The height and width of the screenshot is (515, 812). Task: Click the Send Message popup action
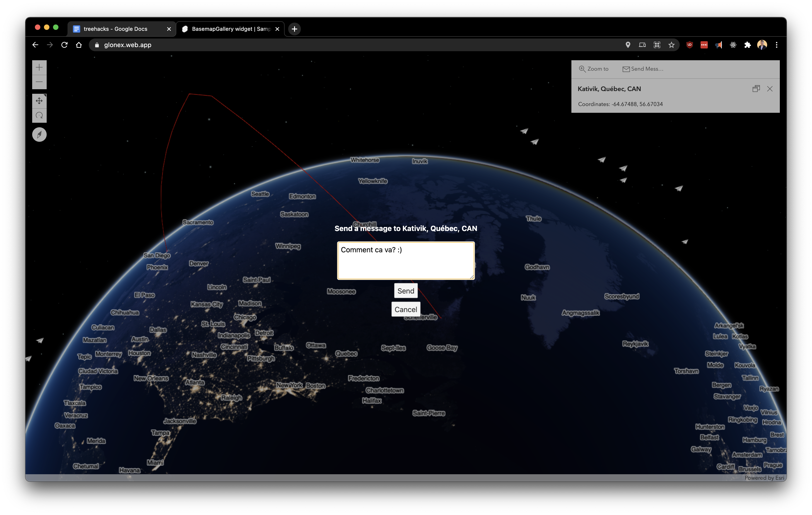[643, 69]
